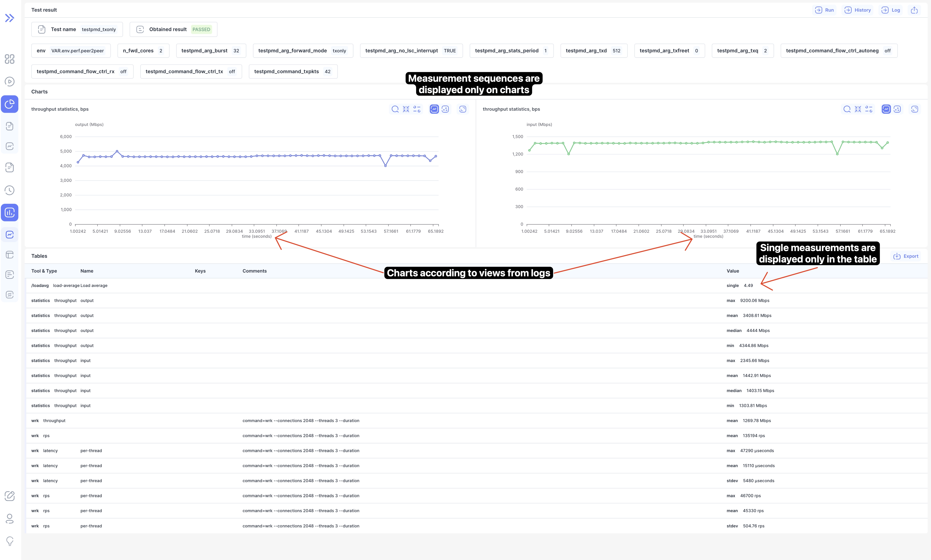Click the reset zoom arrows on output chart
This screenshot has height=560, width=931.
click(x=406, y=109)
